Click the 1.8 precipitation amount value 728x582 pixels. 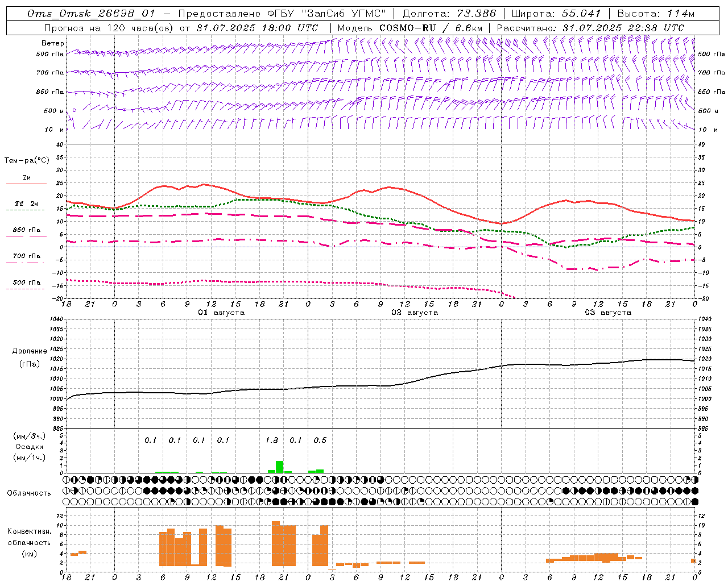(x=272, y=440)
